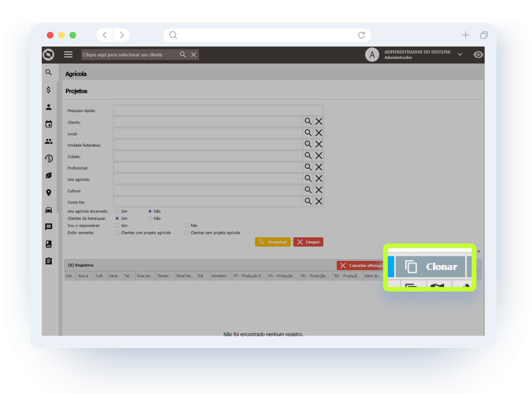Clear the Unidade federativa field
The width and height of the screenshot is (532, 394).
319,144
